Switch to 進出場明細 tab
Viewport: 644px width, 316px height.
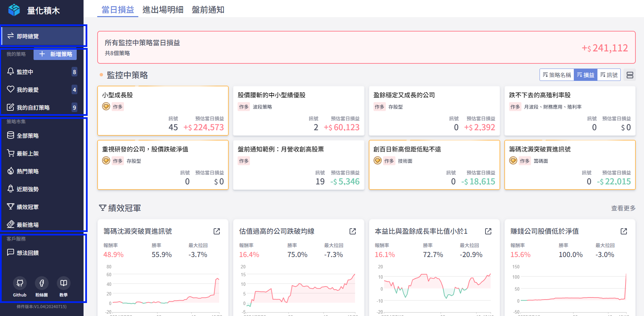click(163, 10)
